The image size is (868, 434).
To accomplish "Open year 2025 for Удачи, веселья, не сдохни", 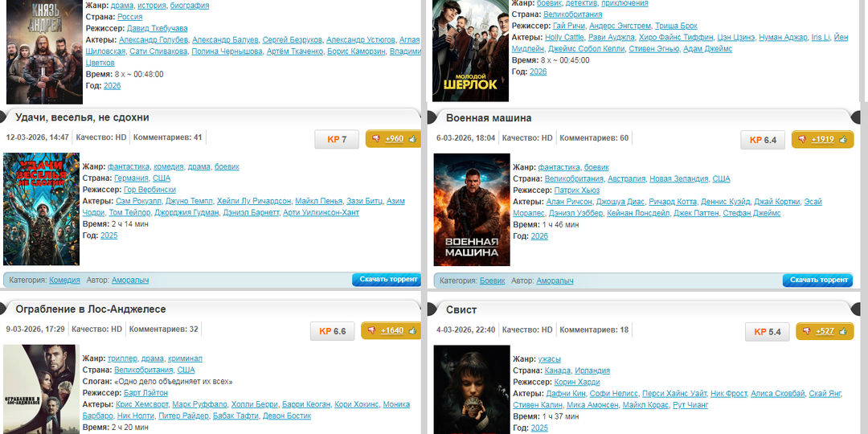I will point(109,235).
